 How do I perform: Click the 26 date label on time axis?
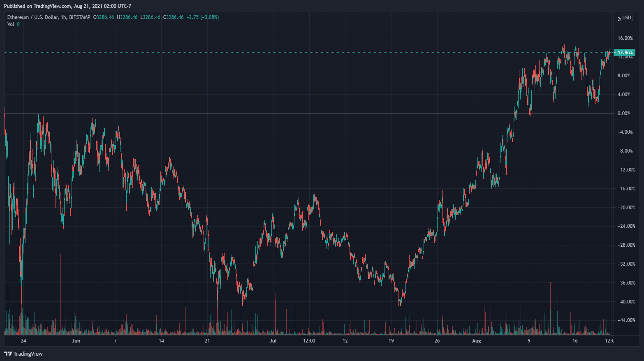437,341
